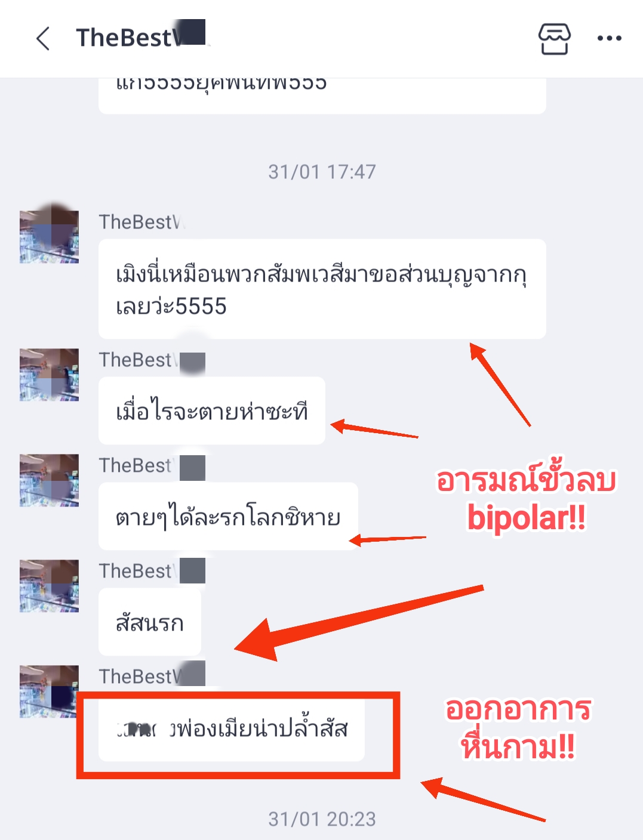This screenshot has width=643, height=840.
Task: Open avatar beside สัสนรก message
Action: coord(49,586)
